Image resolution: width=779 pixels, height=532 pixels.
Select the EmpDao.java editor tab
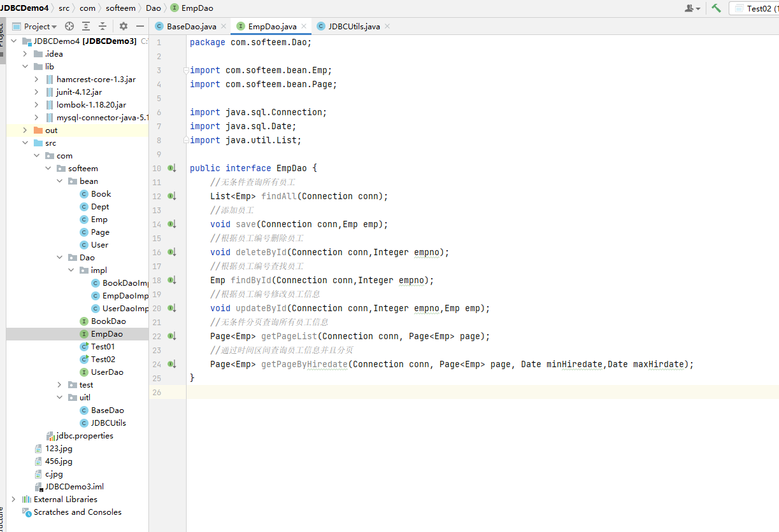coord(271,27)
